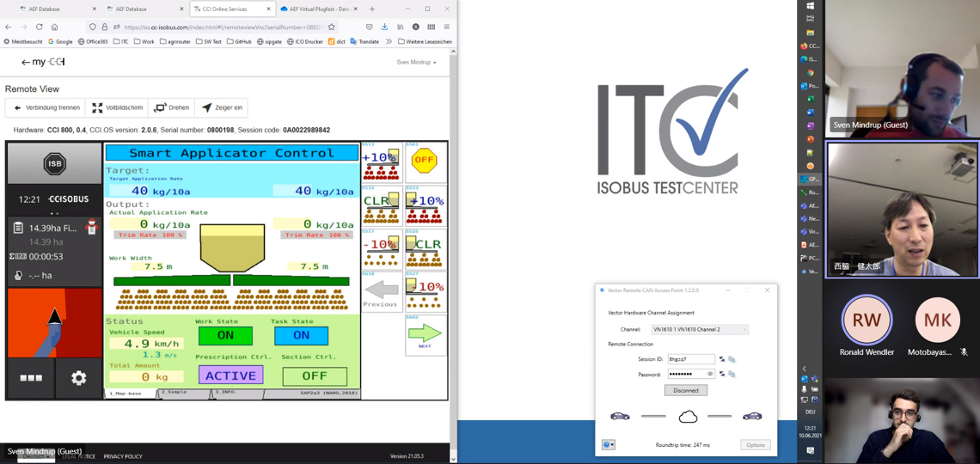Click the Disconnect button
Image resolution: width=980 pixels, height=464 pixels.
686,390
